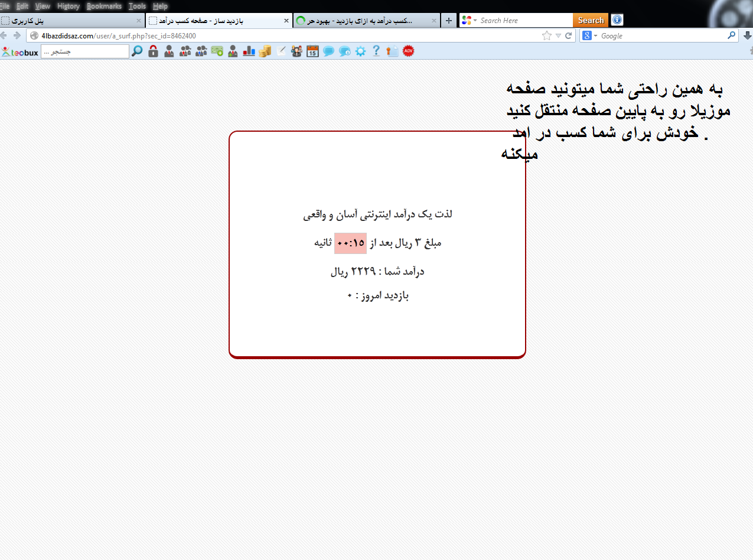Switch to the loading کسب درآمد به ازای بازدید tab
The height and width of the screenshot is (560, 753).
(x=367, y=21)
